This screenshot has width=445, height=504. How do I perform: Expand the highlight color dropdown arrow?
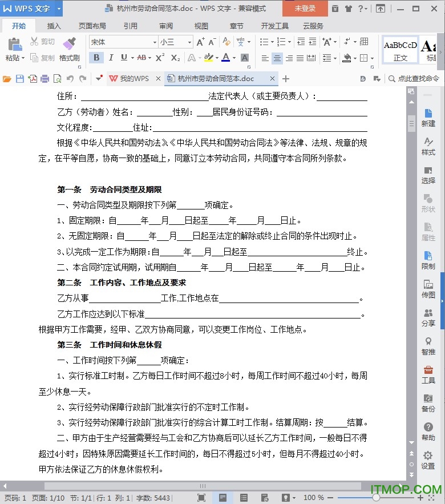(x=217, y=58)
